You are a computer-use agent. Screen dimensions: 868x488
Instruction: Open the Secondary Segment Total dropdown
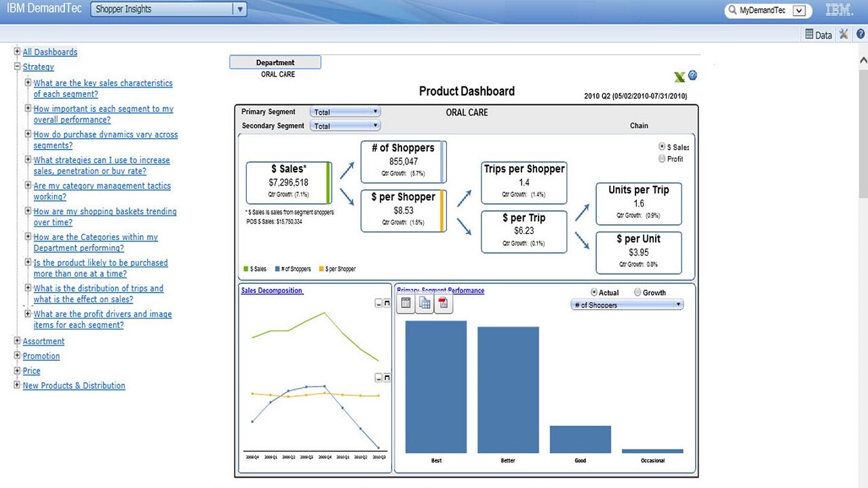click(x=345, y=125)
